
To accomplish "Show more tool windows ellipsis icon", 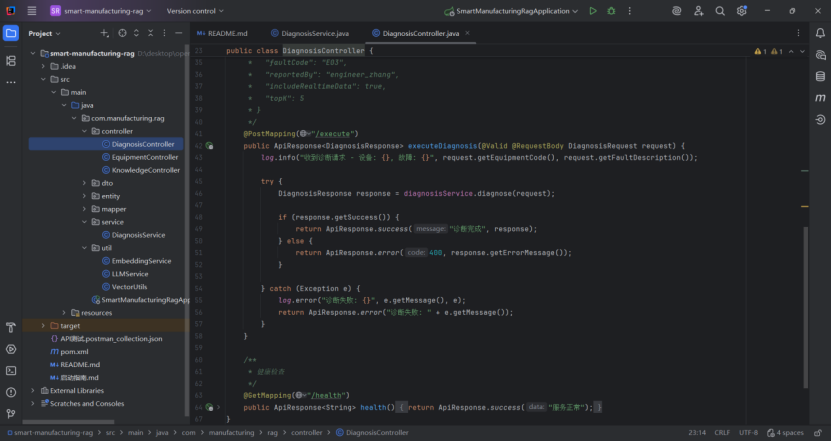I will point(11,83).
